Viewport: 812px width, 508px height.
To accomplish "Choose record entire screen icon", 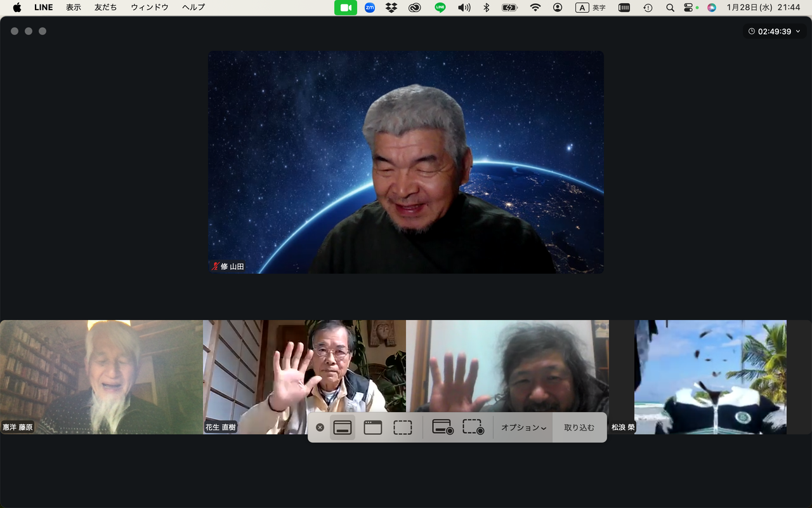I will click(x=442, y=427).
